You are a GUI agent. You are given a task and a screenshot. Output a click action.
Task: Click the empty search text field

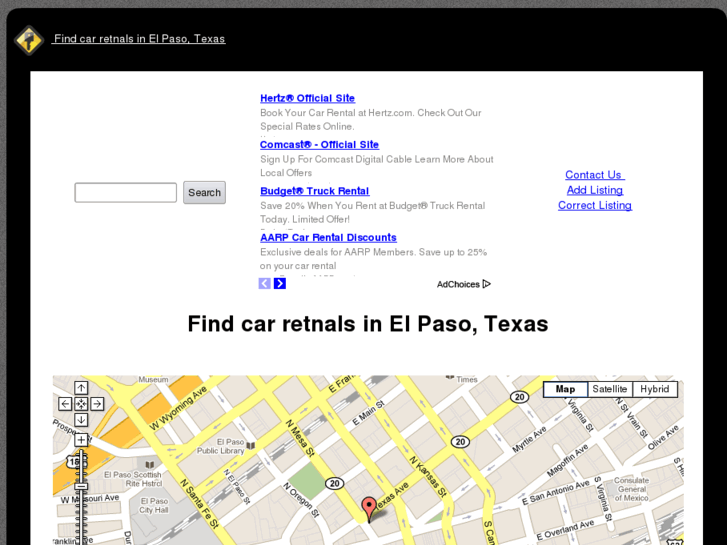tap(126, 192)
